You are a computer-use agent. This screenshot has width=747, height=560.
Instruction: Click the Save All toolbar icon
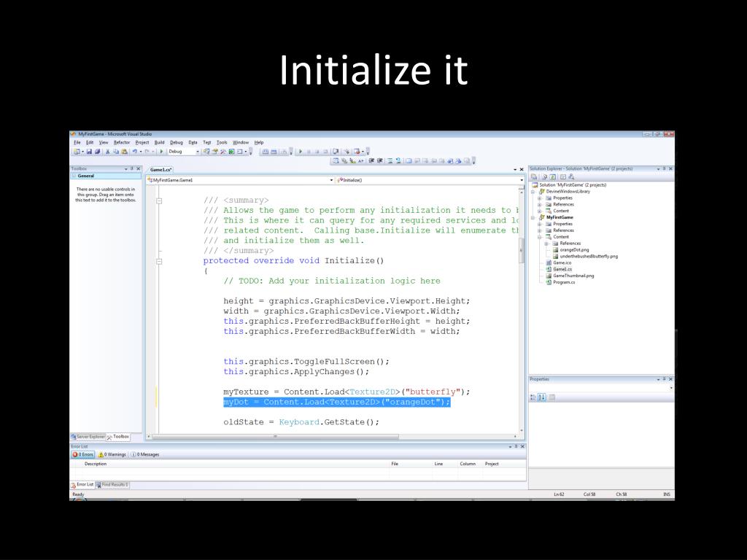click(x=97, y=152)
